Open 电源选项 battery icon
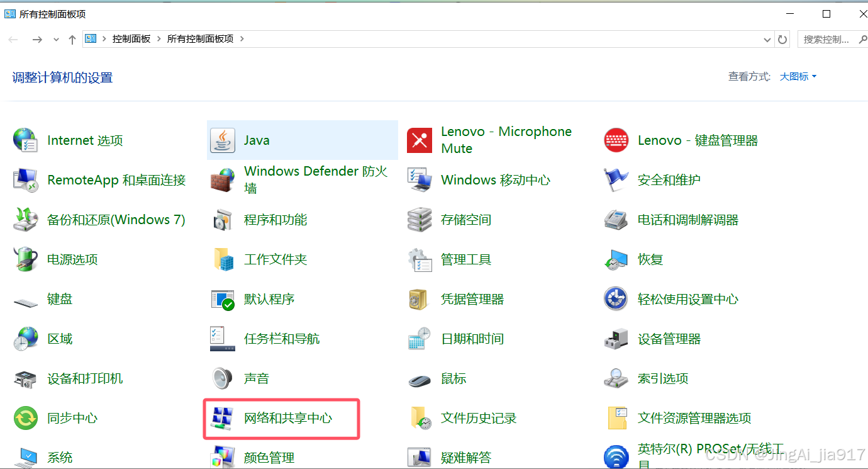Screen dimensions: 868x469 point(26,259)
